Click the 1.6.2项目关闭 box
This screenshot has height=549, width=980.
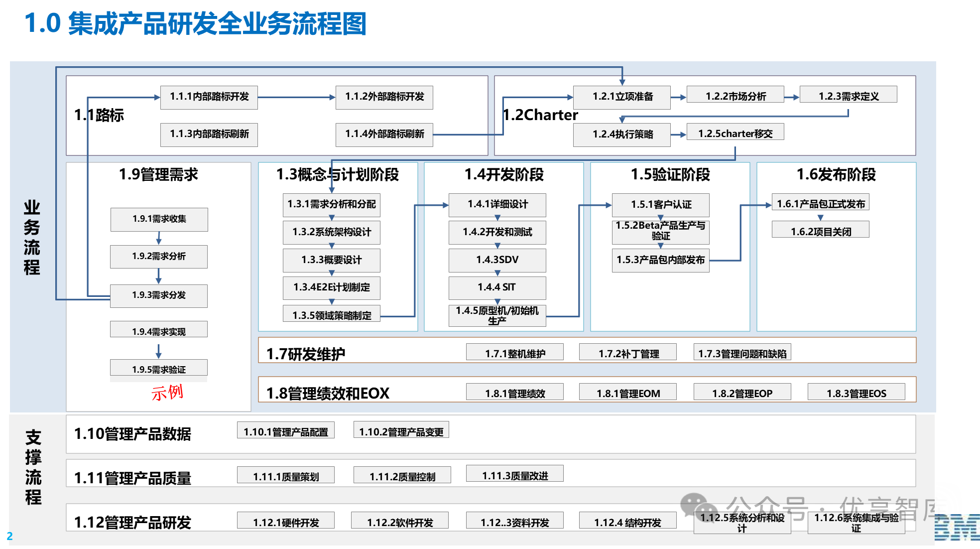tap(820, 229)
